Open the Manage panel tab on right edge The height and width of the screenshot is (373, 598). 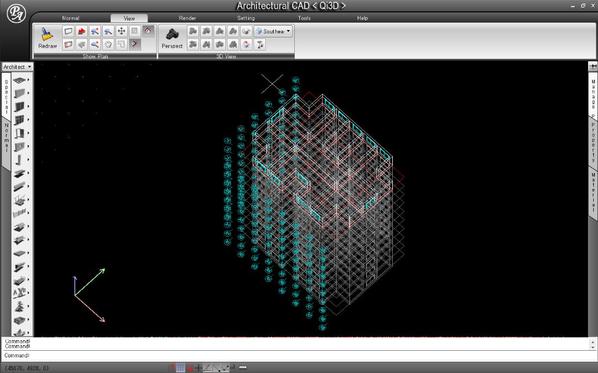(593, 95)
